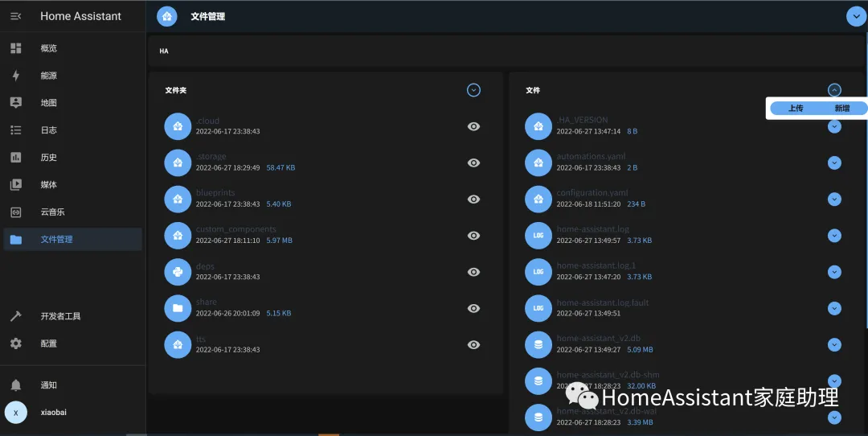Click the automations.yaml file icon
This screenshot has height=436, width=868.
[x=538, y=162]
